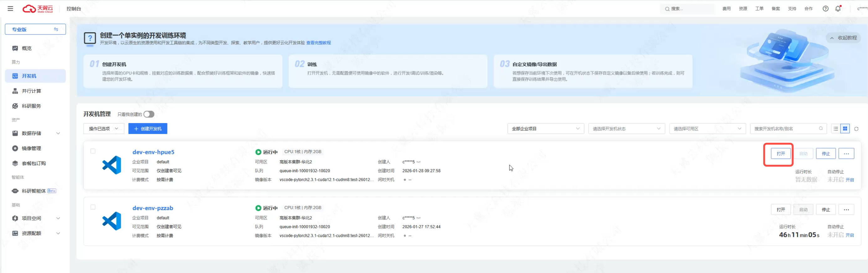Open the notification bell
Screen dimensions: 868x273
click(838, 9)
